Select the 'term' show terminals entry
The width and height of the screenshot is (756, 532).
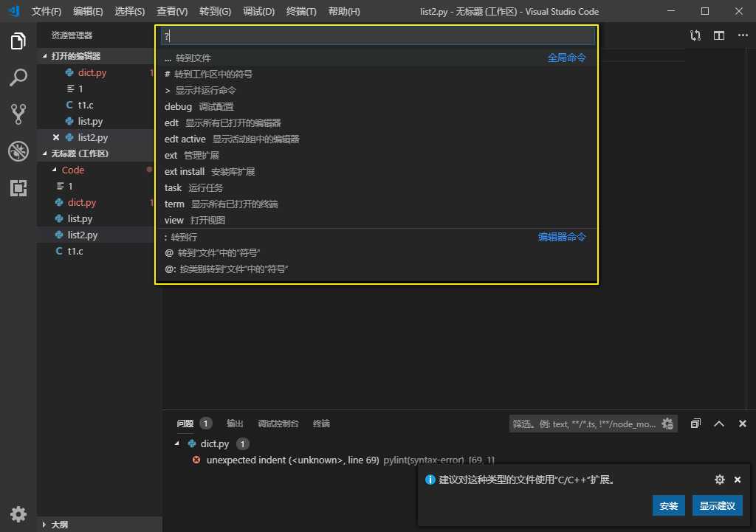click(x=377, y=204)
